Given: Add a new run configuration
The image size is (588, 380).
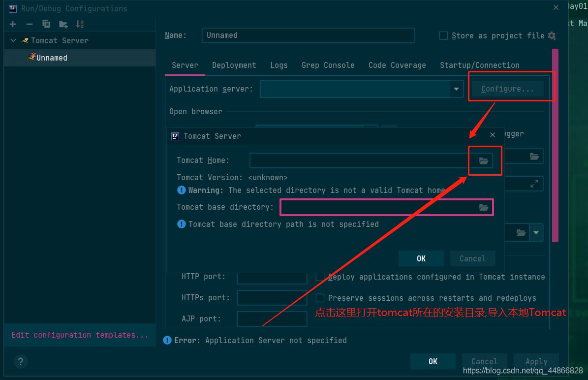Looking at the screenshot, I should coord(13,25).
